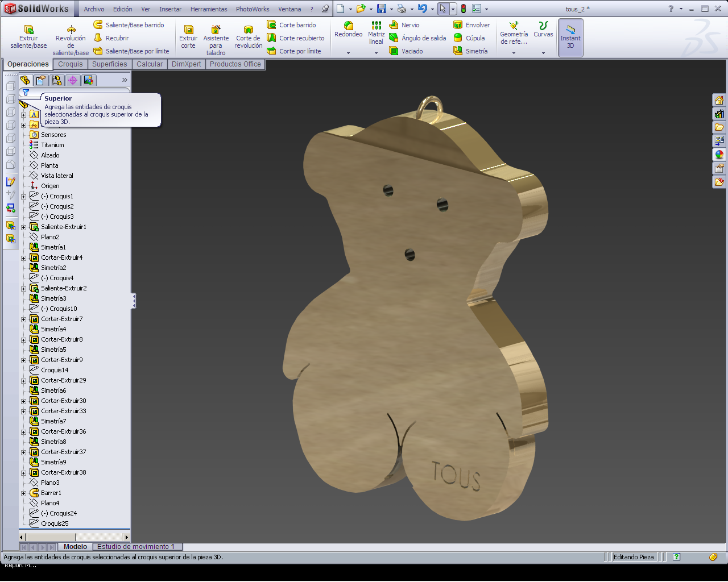This screenshot has width=728, height=582.
Task: Click the Corte barrido command
Action: [292, 25]
